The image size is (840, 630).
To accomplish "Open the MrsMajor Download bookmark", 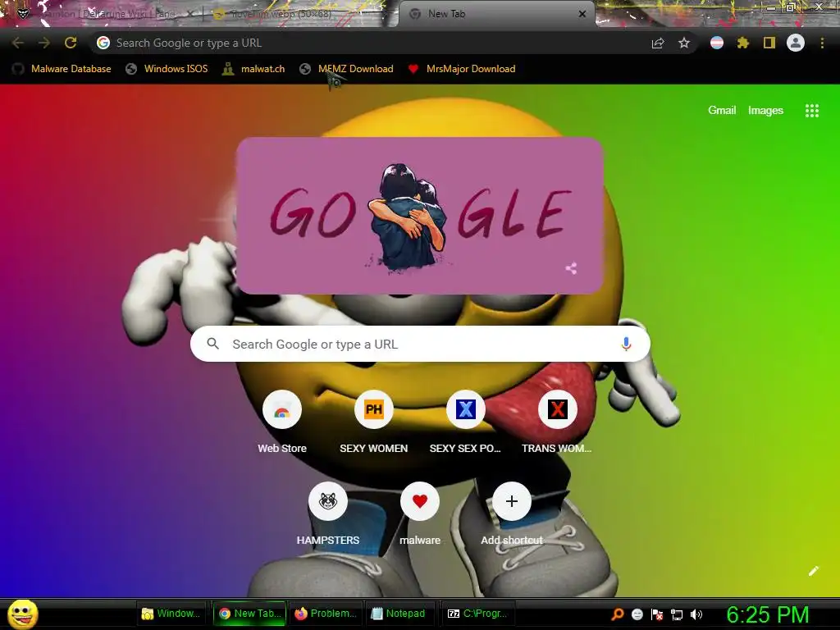I will pos(462,69).
